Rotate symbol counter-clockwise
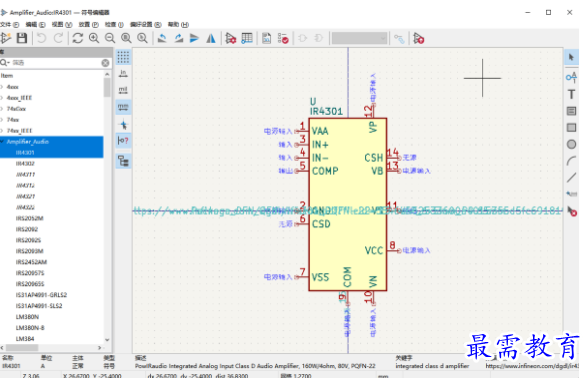 pos(162,38)
